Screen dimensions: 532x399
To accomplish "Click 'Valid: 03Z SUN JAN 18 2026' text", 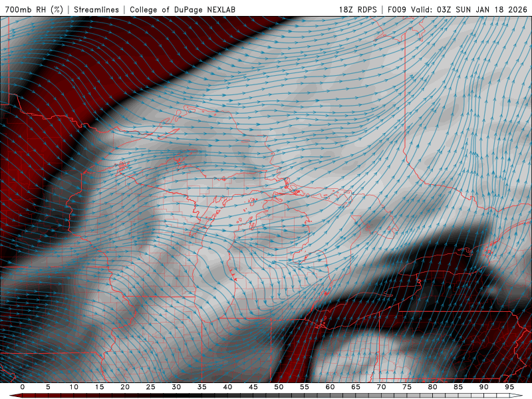I will tap(469, 10).
